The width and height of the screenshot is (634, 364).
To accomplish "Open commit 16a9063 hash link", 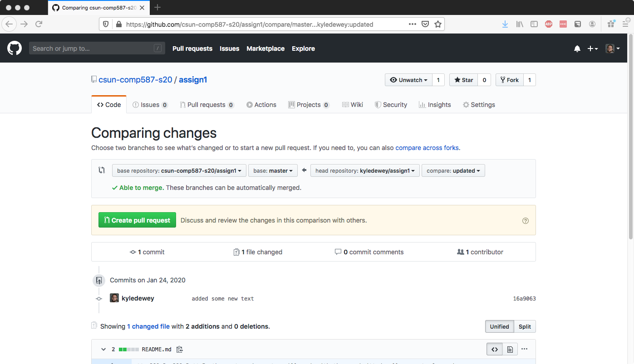I will pos(524,299).
